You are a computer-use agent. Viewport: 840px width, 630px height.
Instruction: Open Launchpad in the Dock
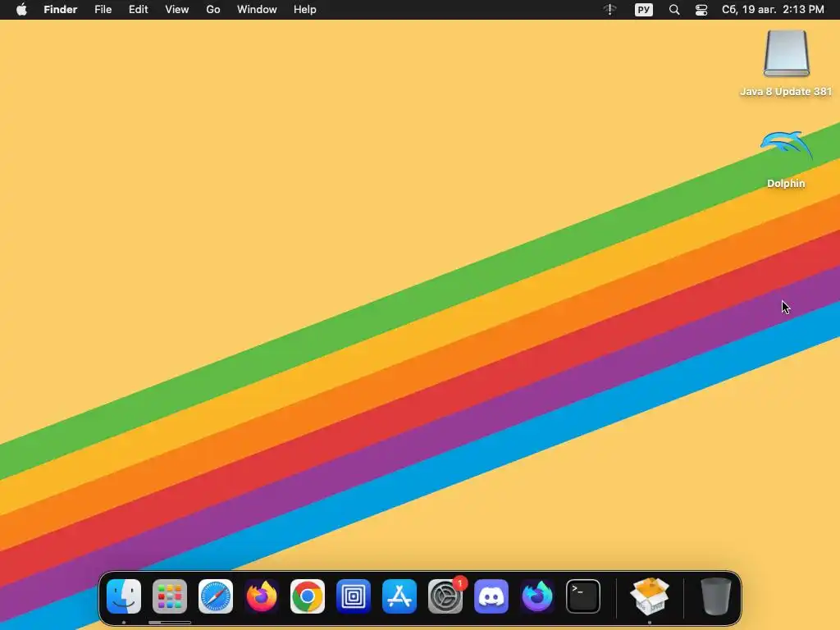pyautogui.click(x=170, y=596)
